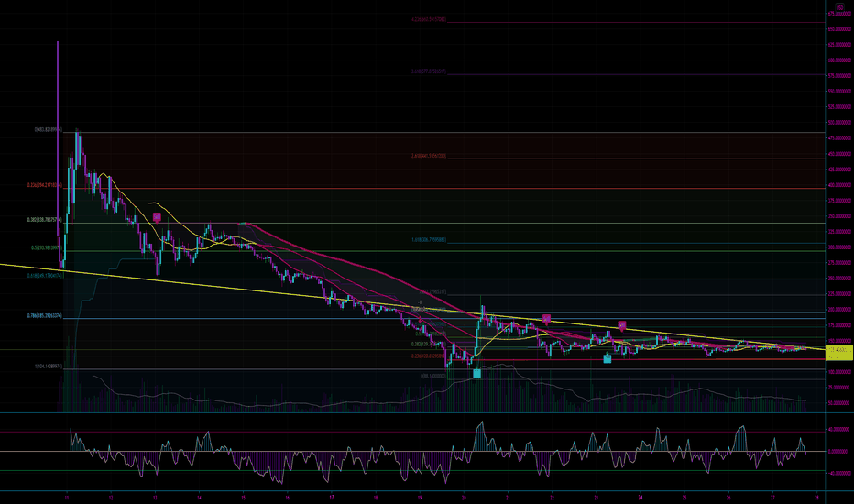Click the 1(104.14) Fibonacci level label

(49, 367)
